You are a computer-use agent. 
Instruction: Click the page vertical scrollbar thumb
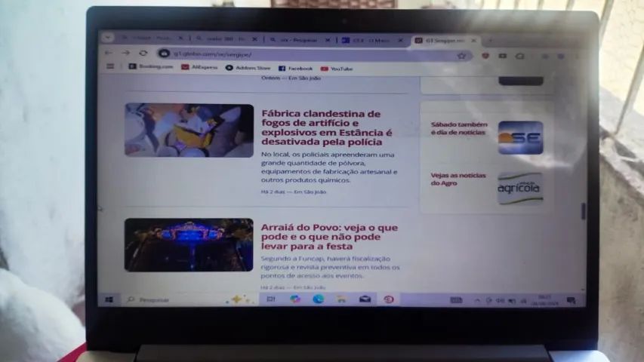point(583,211)
